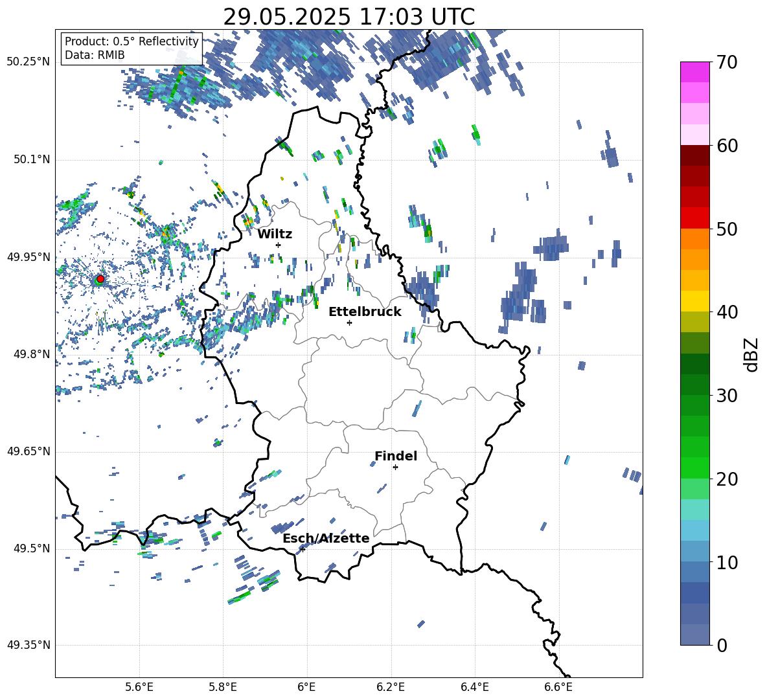Click the 29.05.2025 17:03 UTC title
Viewport: 767px width, 700px height.
(349, 17)
